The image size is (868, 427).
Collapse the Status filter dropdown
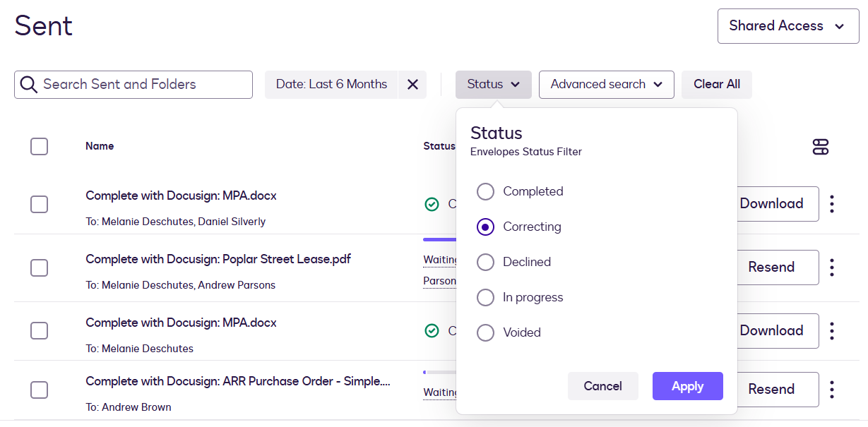(x=493, y=85)
